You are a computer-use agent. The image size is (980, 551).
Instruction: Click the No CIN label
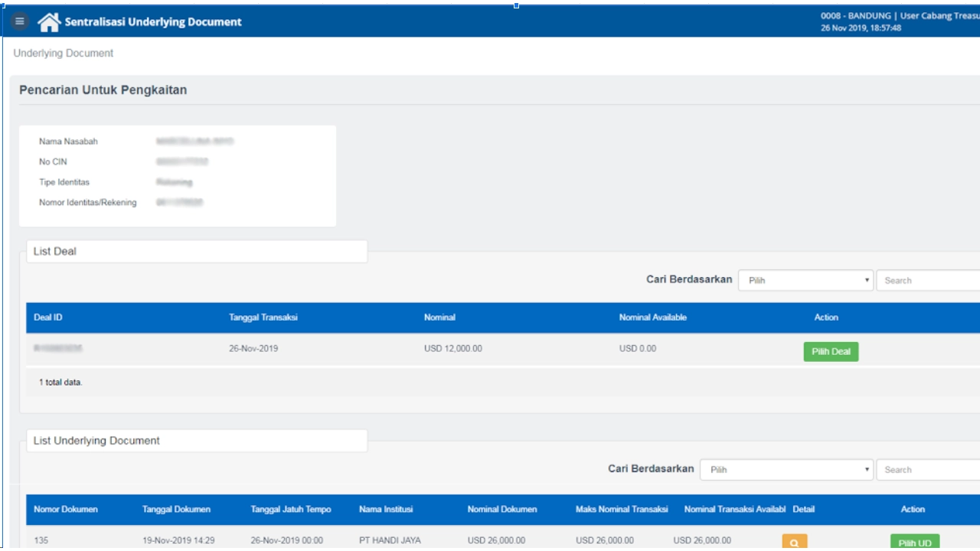[54, 162]
